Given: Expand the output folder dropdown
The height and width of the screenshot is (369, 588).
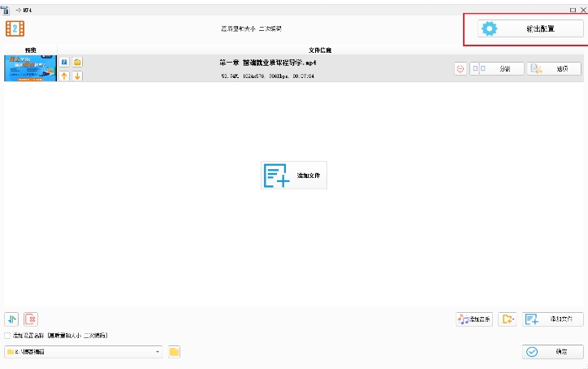Looking at the screenshot, I should pos(158,352).
